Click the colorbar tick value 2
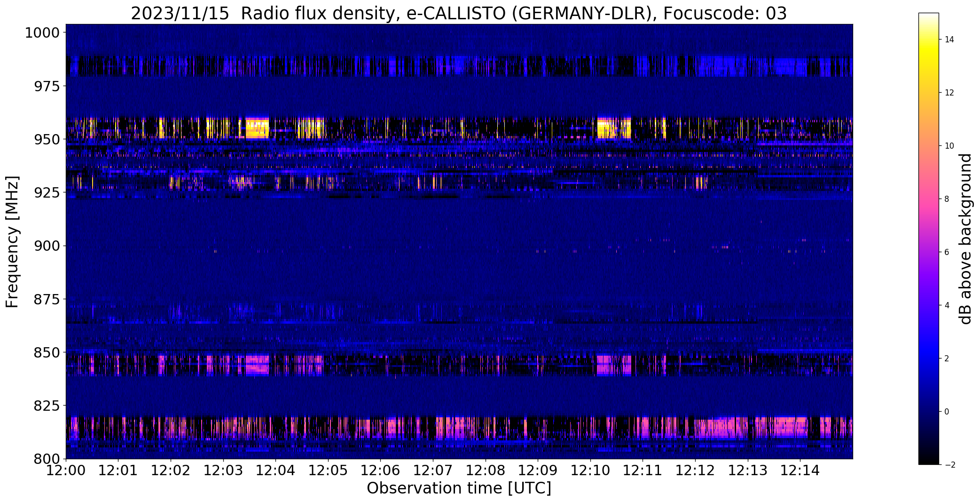The height and width of the screenshot is (502, 980). (947, 359)
